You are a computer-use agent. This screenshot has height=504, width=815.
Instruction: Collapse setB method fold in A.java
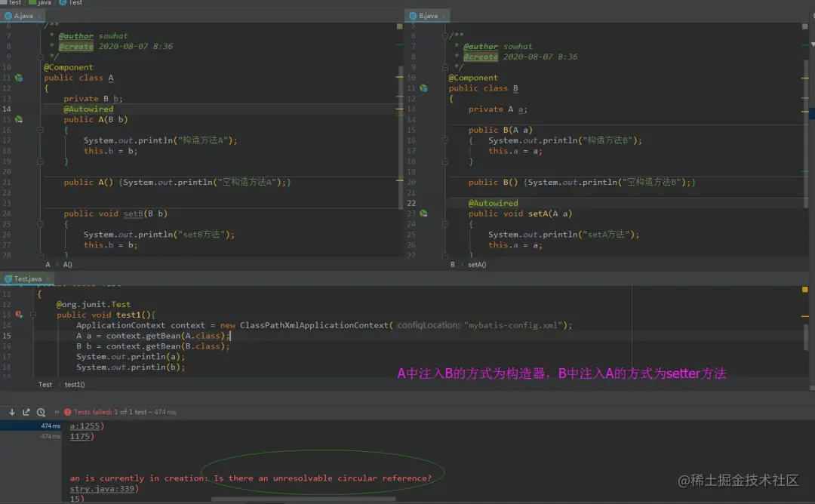pos(40,224)
